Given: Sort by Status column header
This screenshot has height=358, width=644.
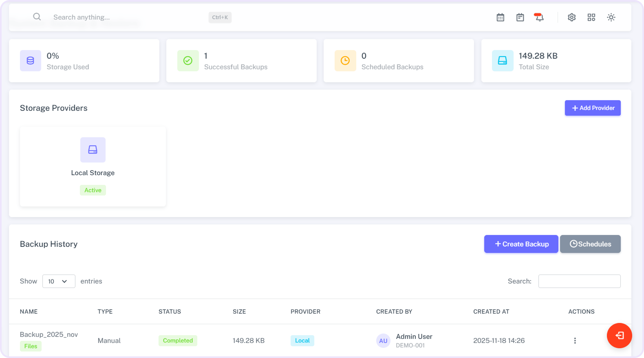Looking at the screenshot, I should (x=170, y=312).
